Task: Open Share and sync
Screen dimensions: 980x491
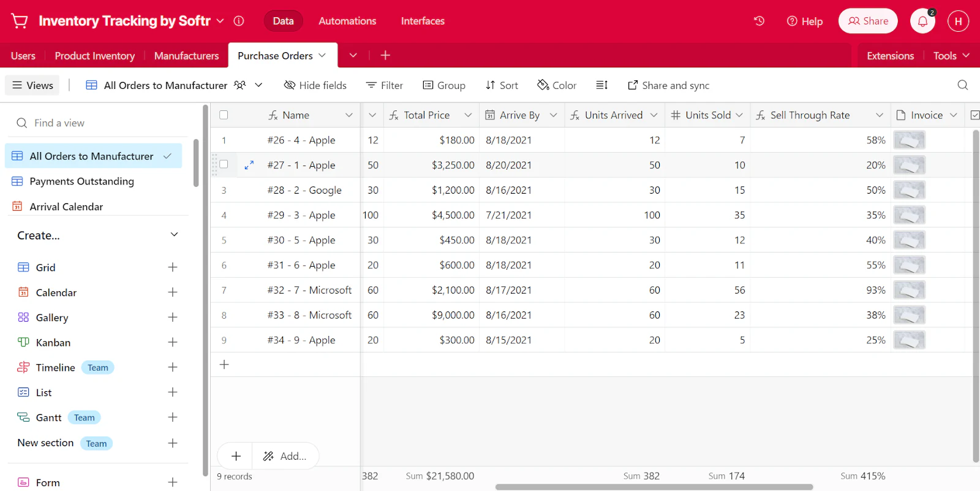Action: (668, 85)
